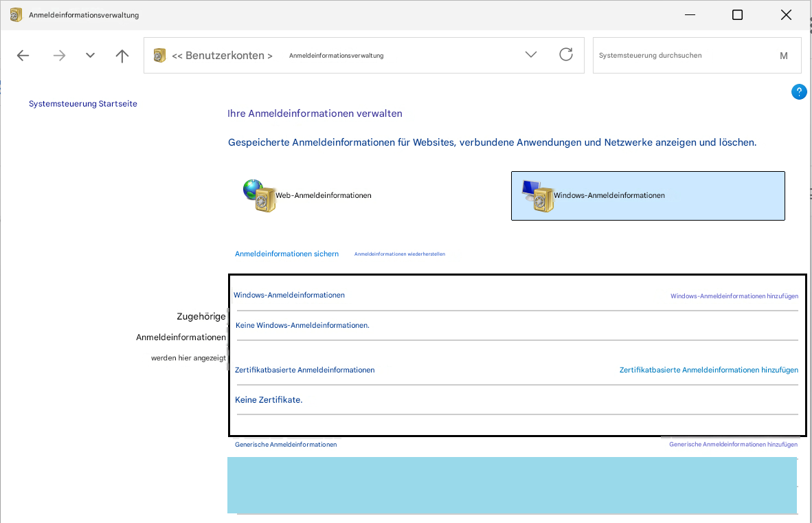Viewport: 812px width, 523px height.
Task: Click the application icon in the title bar
Action: click(15, 14)
